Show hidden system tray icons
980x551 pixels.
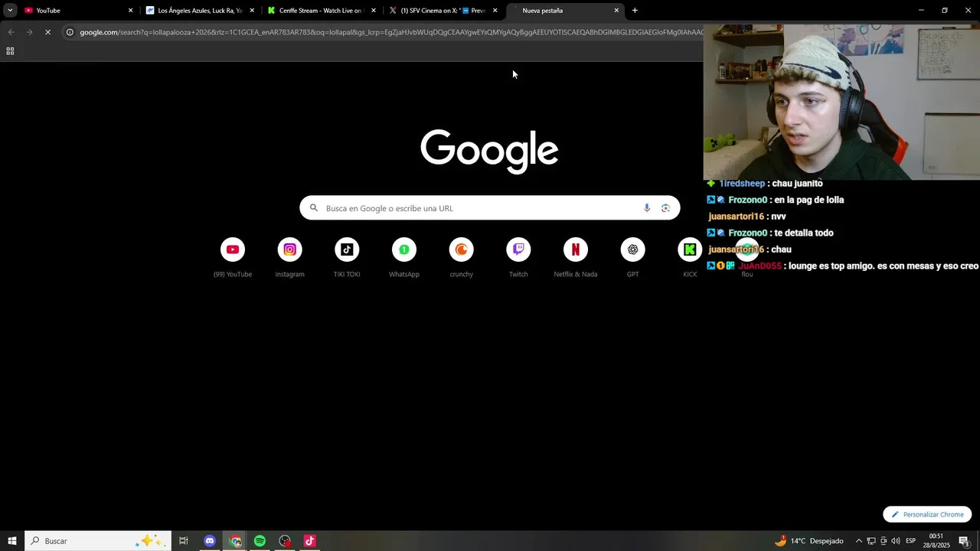click(858, 541)
